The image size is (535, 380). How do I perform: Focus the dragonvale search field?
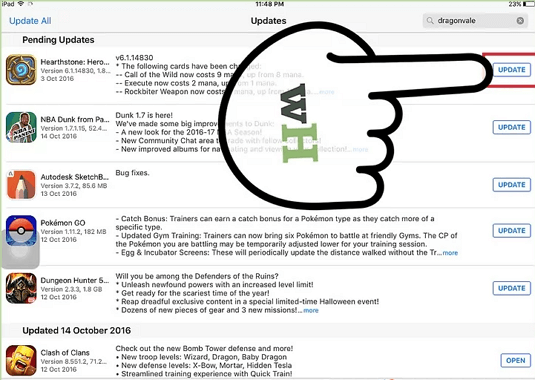(475, 21)
